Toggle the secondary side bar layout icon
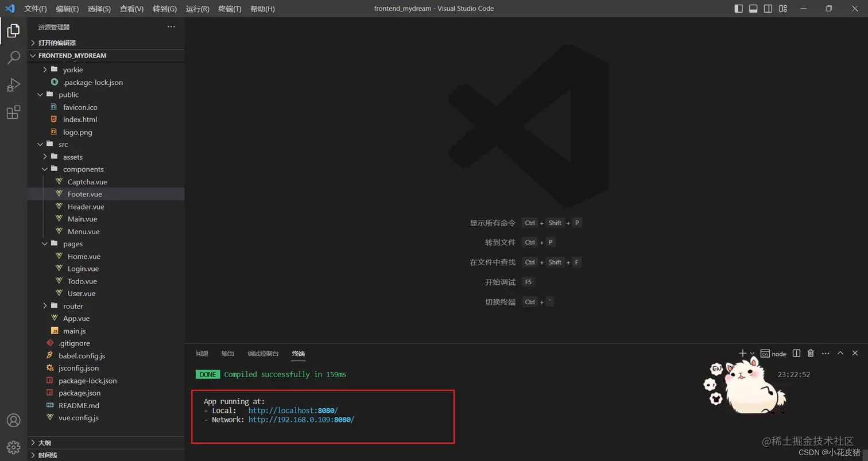 768,9
